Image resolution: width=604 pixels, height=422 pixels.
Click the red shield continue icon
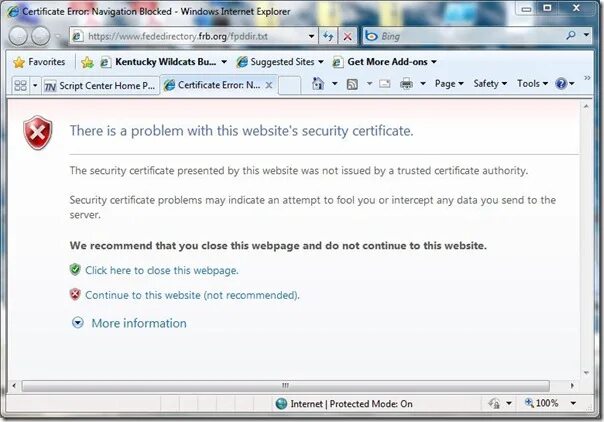coord(75,295)
